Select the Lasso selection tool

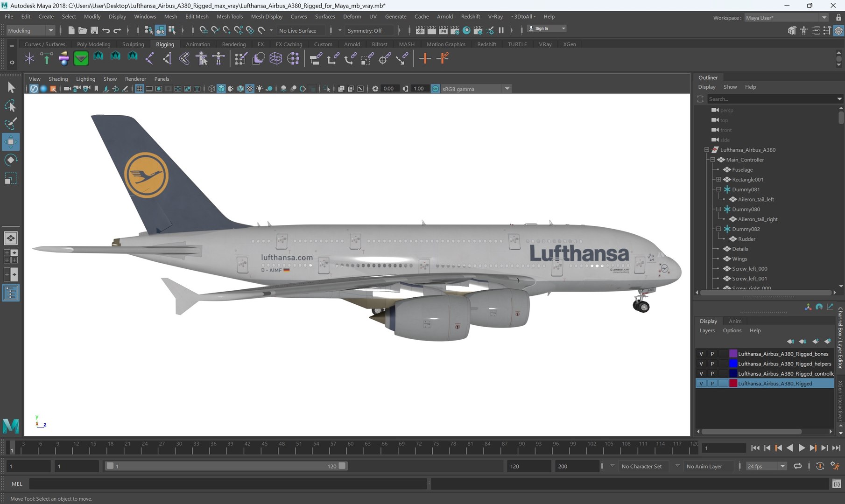click(x=10, y=106)
